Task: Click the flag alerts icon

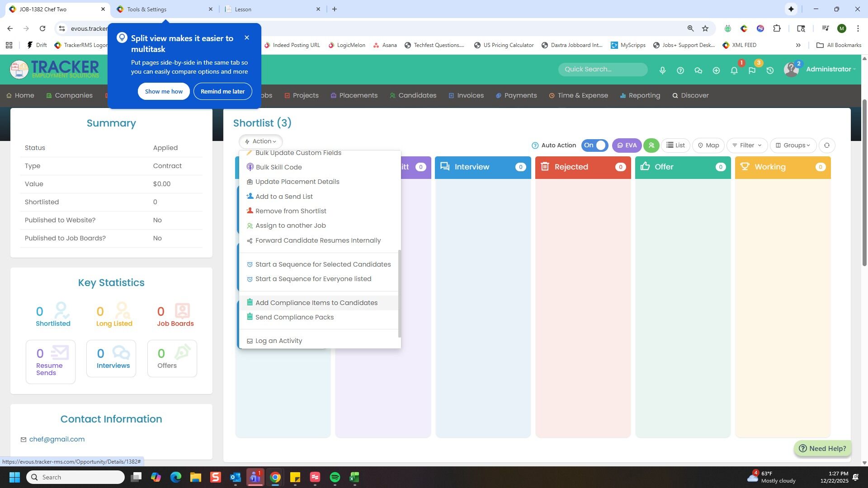Action: 752,70
